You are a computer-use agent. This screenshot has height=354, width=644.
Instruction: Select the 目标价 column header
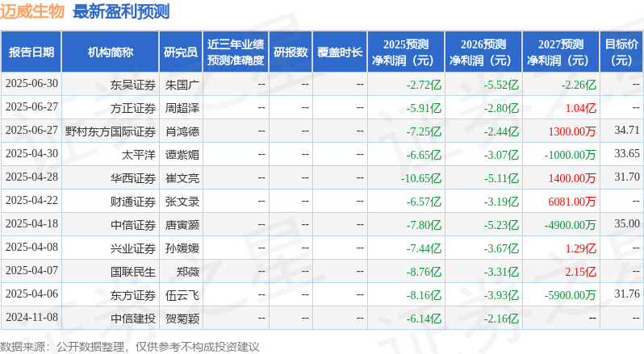coord(622,52)
